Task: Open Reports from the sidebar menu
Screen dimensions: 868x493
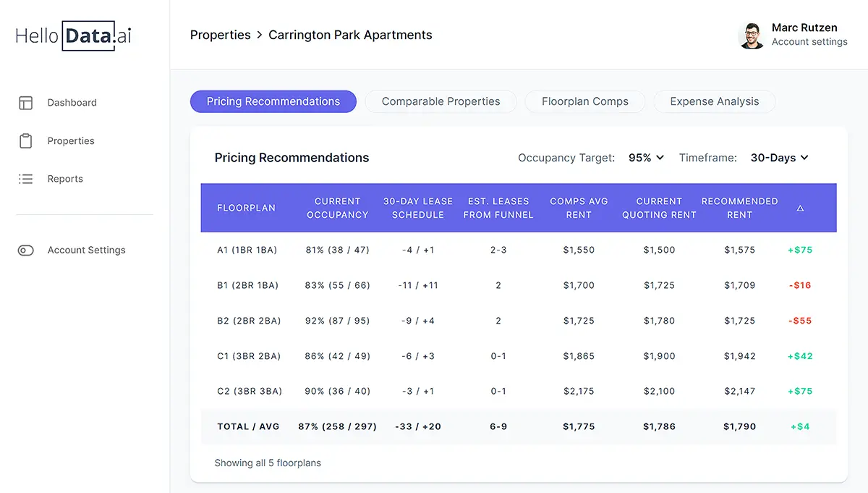Action: coord(65,179)
